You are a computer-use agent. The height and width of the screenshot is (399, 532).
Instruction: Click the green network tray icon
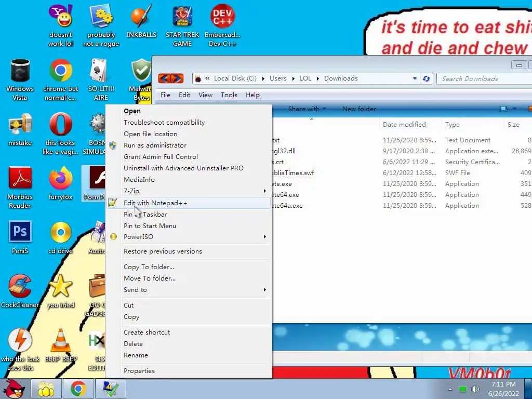point(463,389)
